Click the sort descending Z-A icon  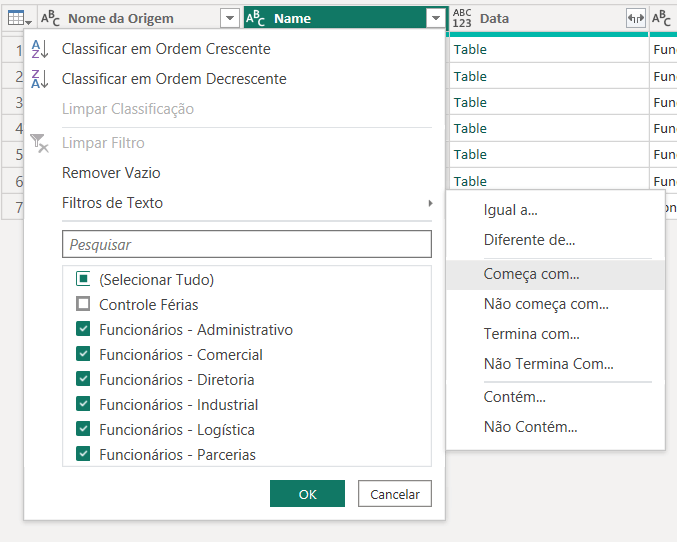click(40, 79)
